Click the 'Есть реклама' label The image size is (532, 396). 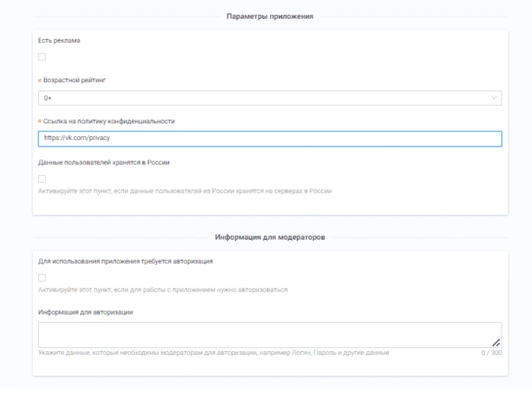[59, 40]
